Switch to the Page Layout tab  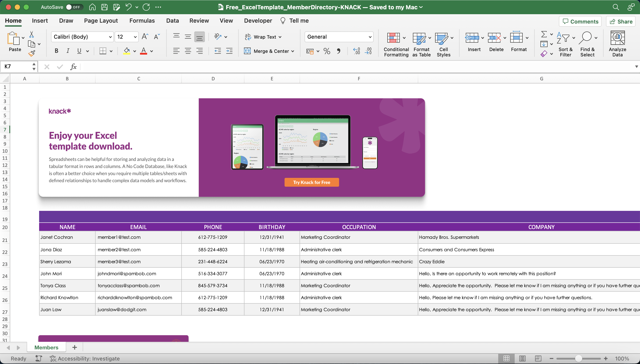pos(101,21)
